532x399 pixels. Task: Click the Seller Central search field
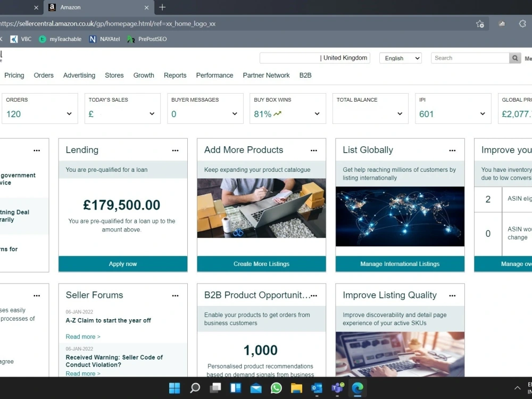470,58
